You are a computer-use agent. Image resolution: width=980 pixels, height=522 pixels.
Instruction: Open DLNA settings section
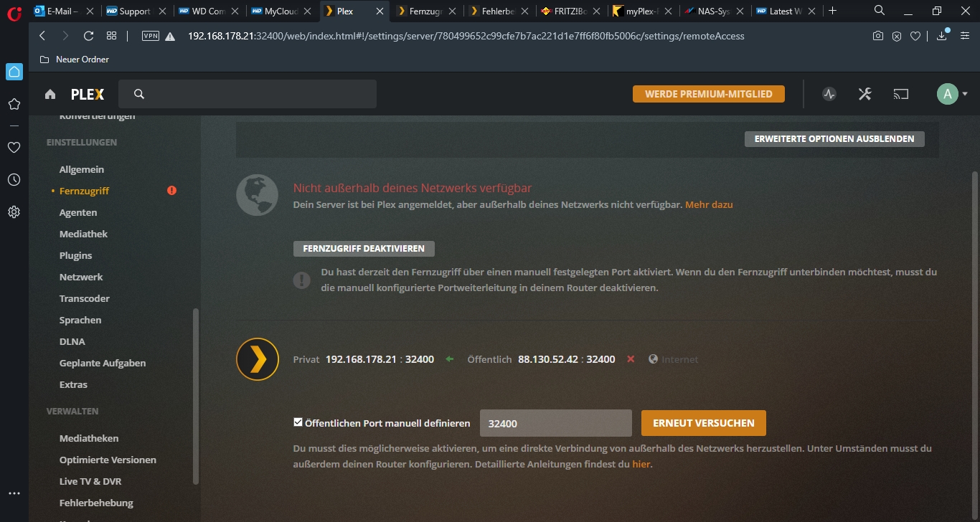[72, 341]
